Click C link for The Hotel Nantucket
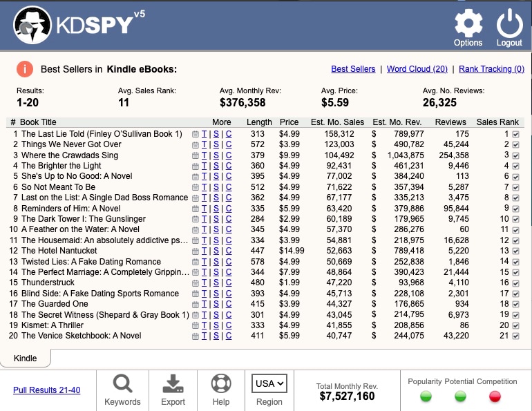The width and height of the screenshot is (532, 411). click(229, 251)
